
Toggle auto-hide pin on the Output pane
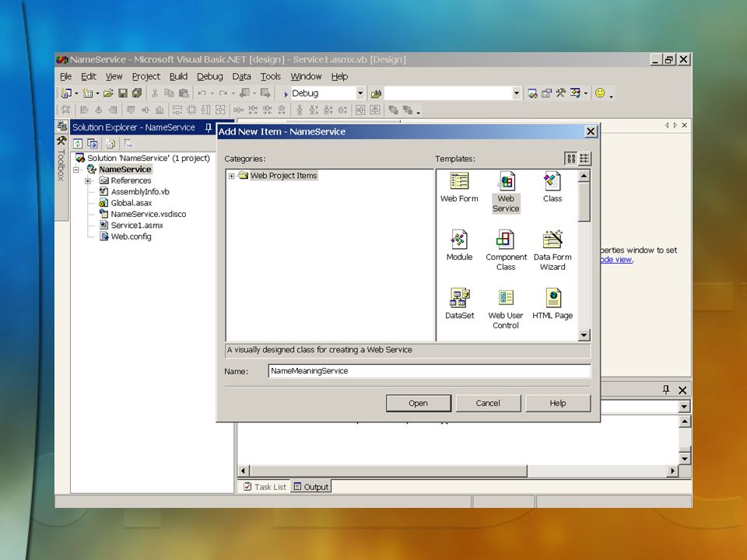tap(666, 390)
